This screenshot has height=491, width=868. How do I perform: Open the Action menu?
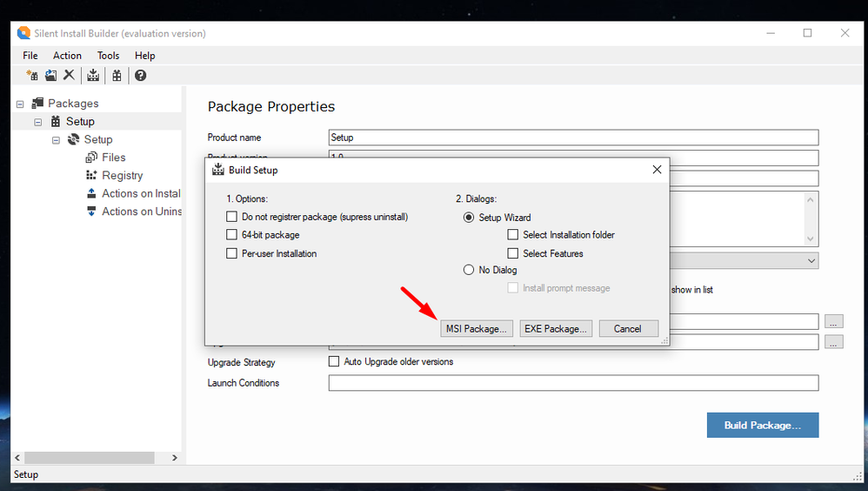coord(67,56)
